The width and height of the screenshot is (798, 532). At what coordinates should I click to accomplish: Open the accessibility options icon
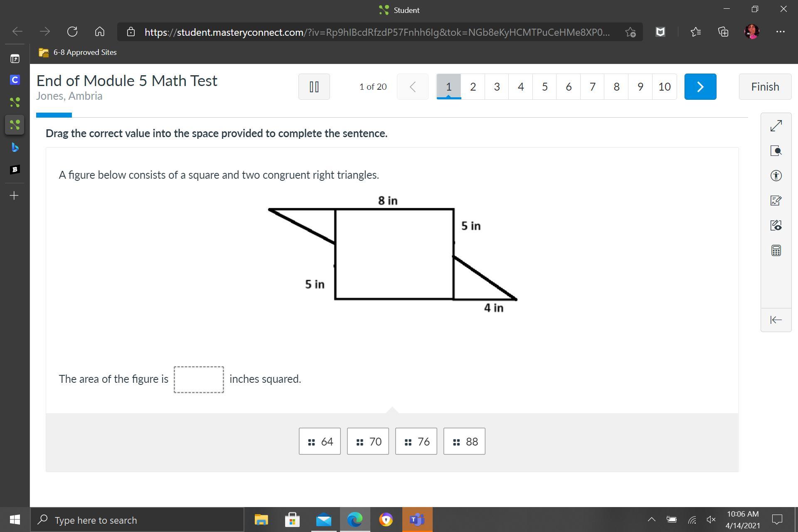[x=776, y=175]
